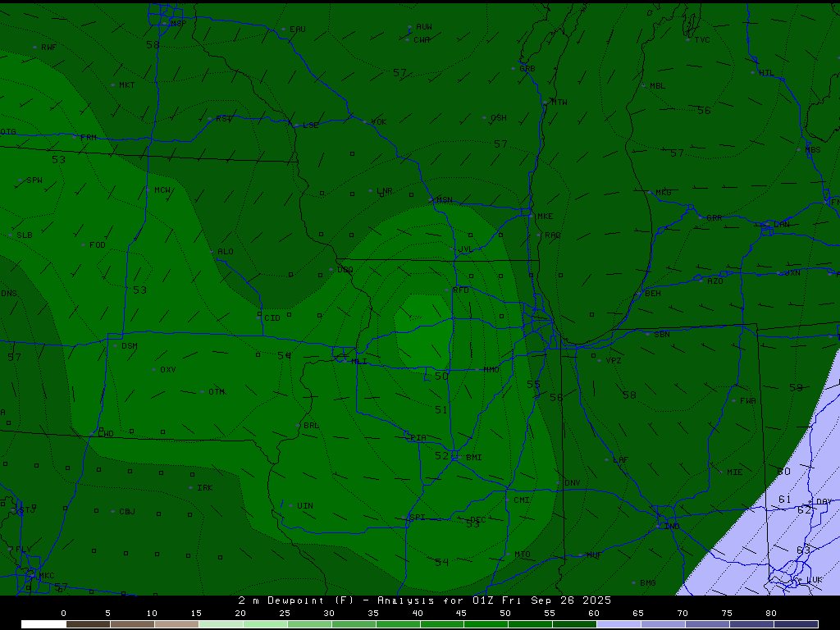Select the LSE station label
Viewport: 840px width, 630px height.
[x=311, y=126]
